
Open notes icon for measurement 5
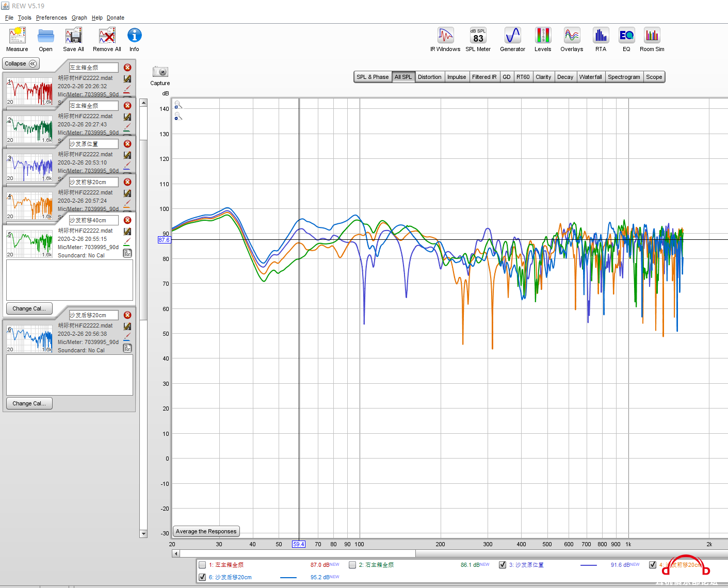[x=127, y=253]
